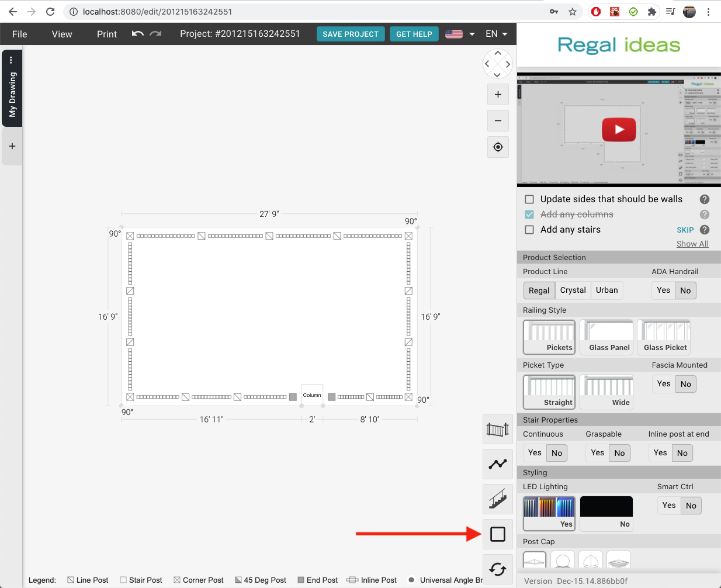Open the File menu

pos(19,34)
